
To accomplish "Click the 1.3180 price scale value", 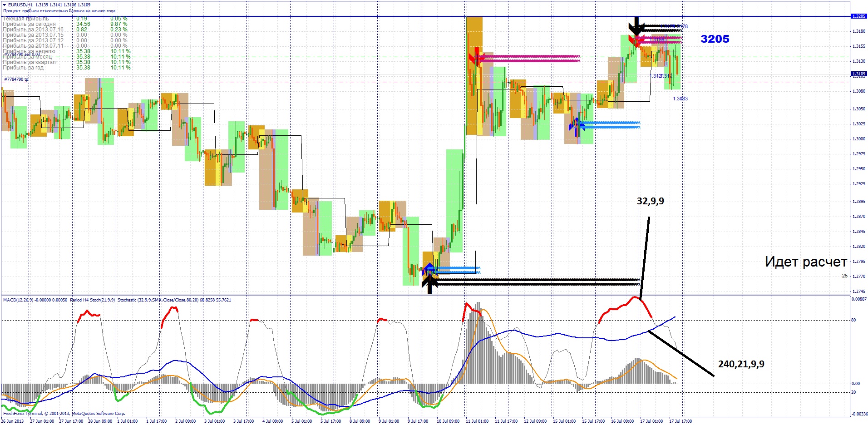I will coord(858,31).
